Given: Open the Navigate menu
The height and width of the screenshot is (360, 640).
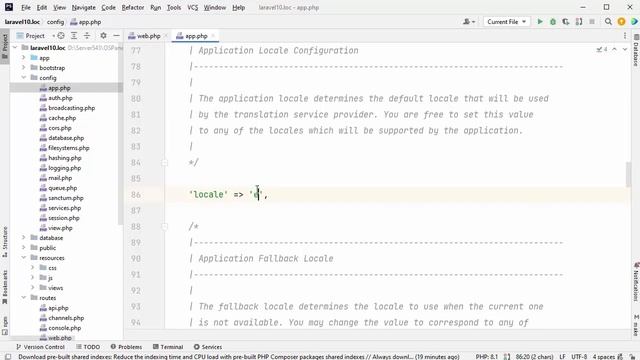Looking at the screenshot, I should point(83,7).
